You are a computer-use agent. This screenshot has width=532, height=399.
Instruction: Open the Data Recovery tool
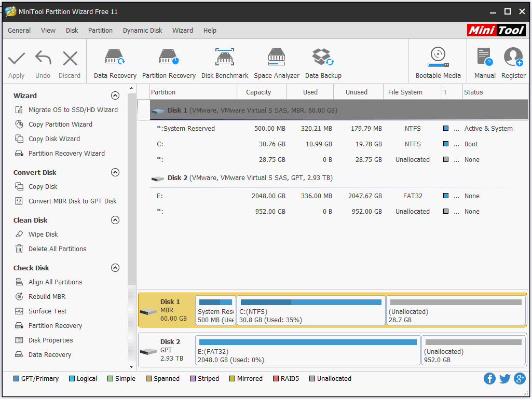115,63
